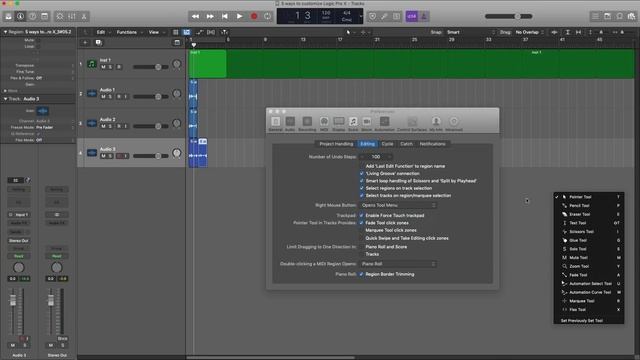
Task: Toggle the Inspector button in control bar
Action: 20,16
